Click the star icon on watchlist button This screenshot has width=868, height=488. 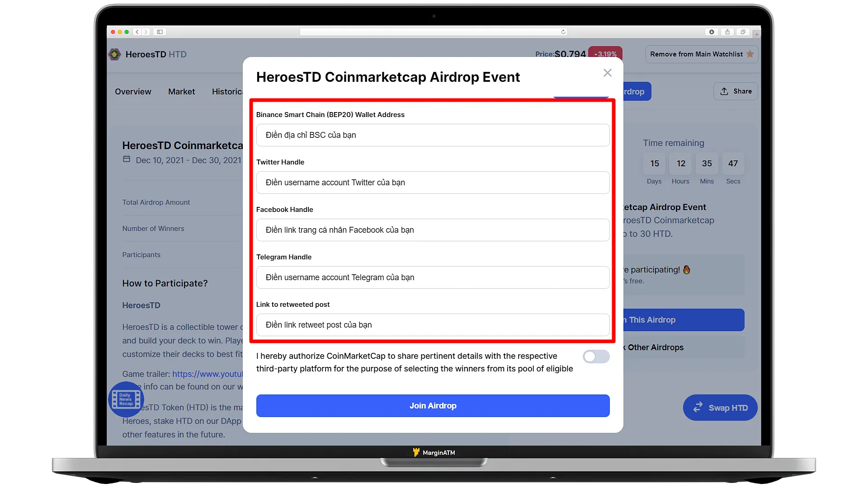point(750,54)
